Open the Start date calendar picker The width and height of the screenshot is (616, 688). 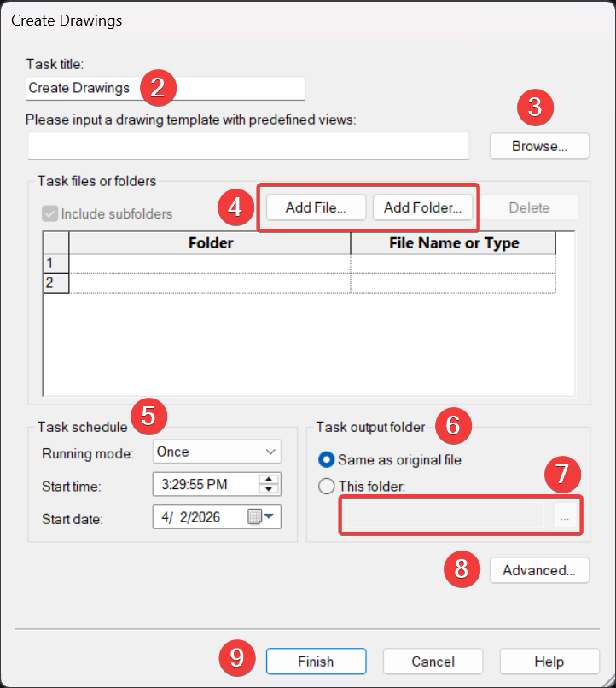(261, 516)
